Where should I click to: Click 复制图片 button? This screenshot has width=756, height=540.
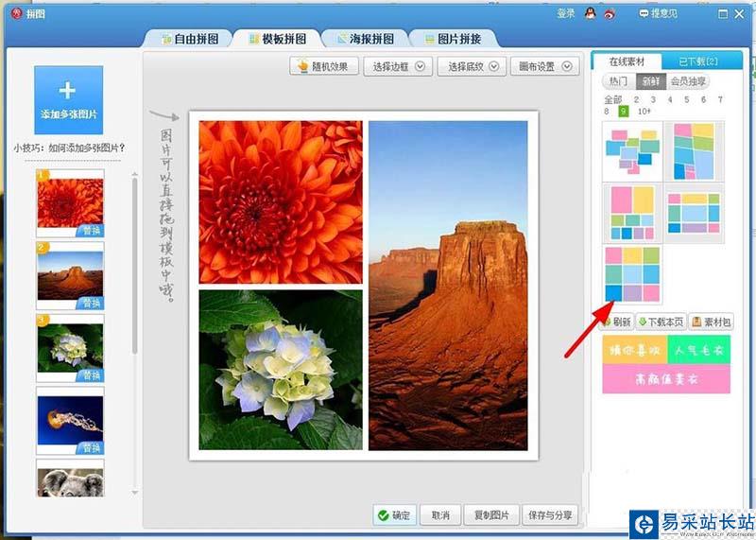pos(491,515)
